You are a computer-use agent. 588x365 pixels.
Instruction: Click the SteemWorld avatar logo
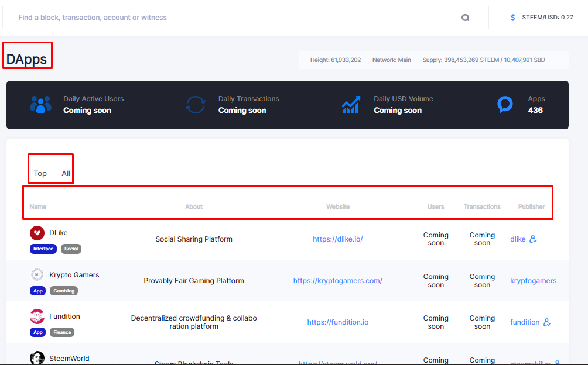point(37,358)
